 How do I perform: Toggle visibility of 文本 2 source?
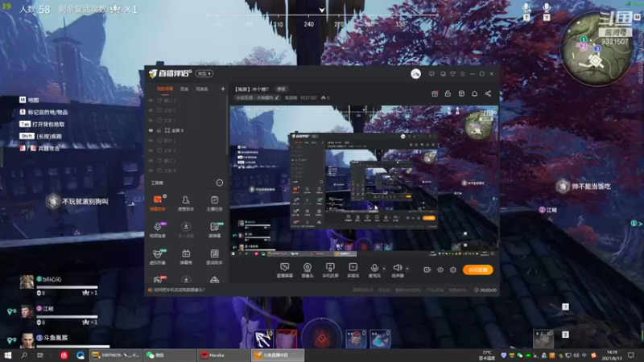click(x=151, y=110)
